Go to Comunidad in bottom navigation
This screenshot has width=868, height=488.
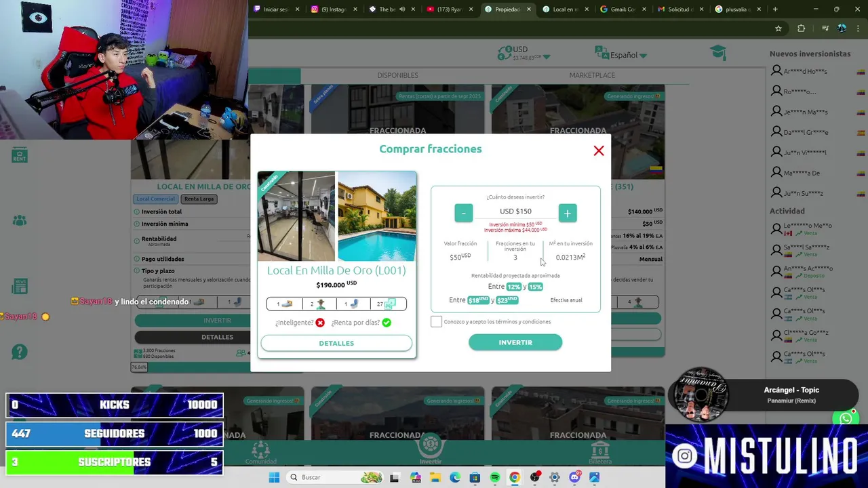[261, 453]
